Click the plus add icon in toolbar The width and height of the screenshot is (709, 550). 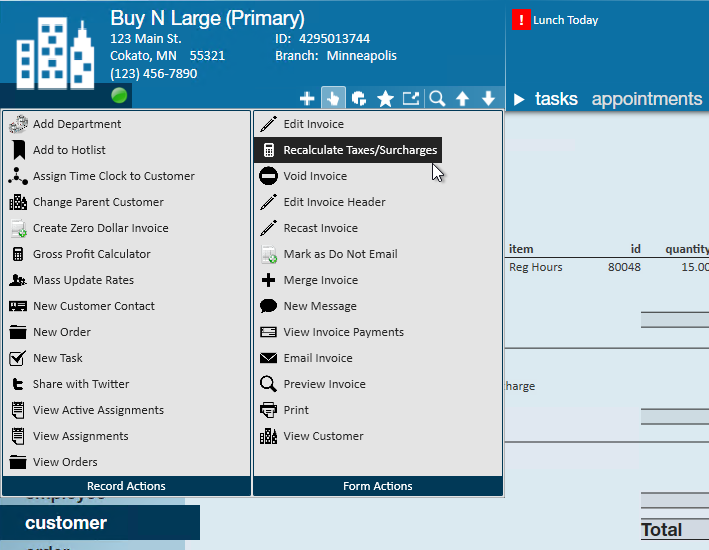[307, 98]
